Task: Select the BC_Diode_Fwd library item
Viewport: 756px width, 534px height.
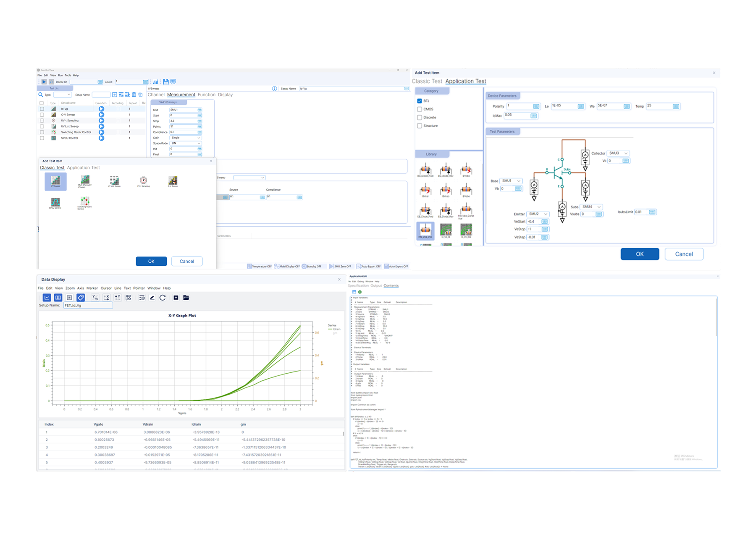Action: [425, 170]
